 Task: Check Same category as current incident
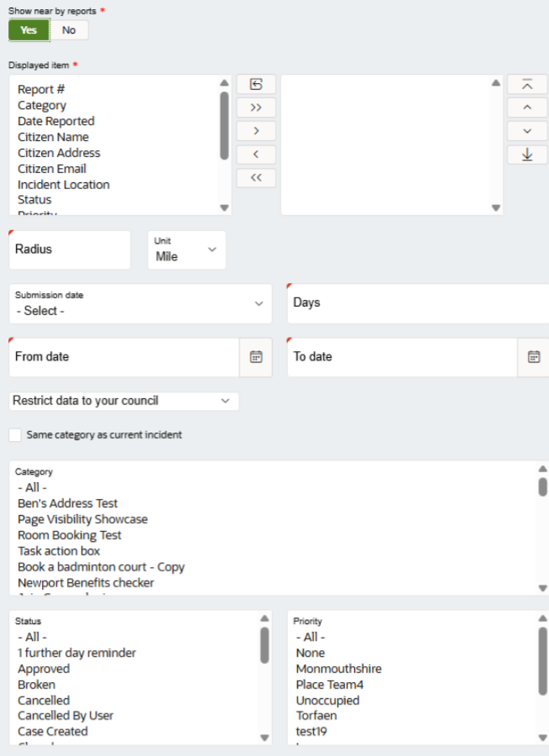15,435
